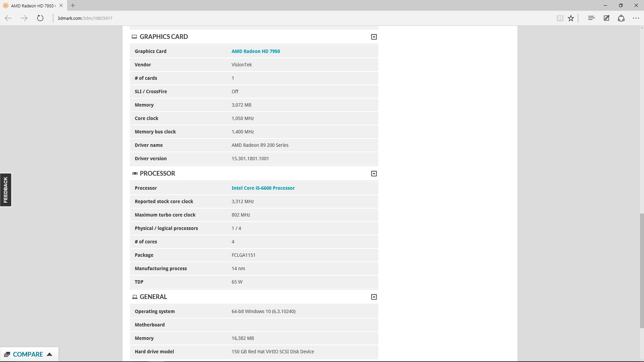Image resolution: width=644 pixels, height=362 pixels.
Task: Click the AMD Radeon R9 200 Series text
Action: [260, 145]
